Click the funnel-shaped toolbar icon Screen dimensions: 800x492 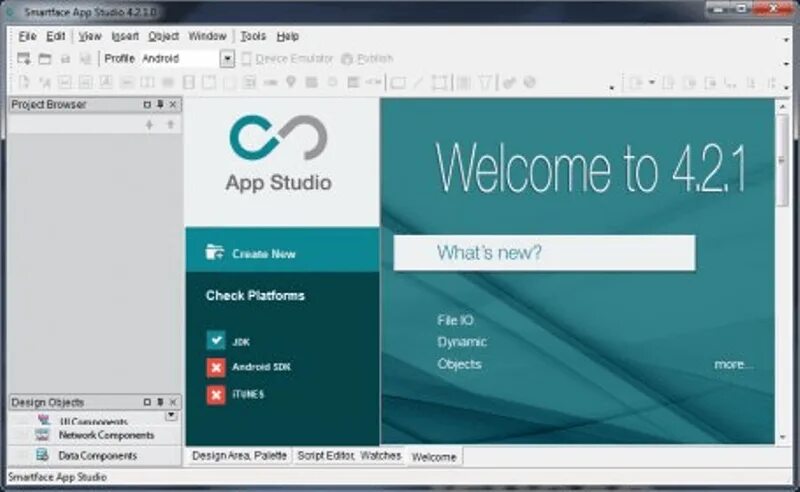(x=485, y=82)
